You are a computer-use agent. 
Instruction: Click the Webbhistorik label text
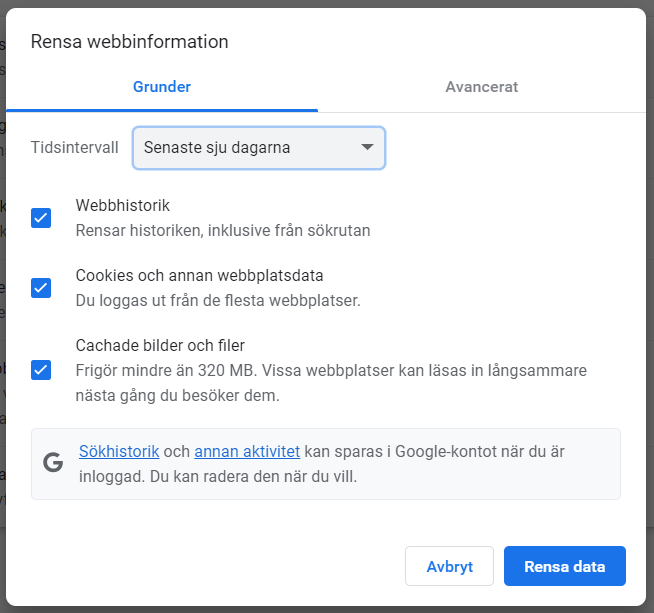coord(123,206)
